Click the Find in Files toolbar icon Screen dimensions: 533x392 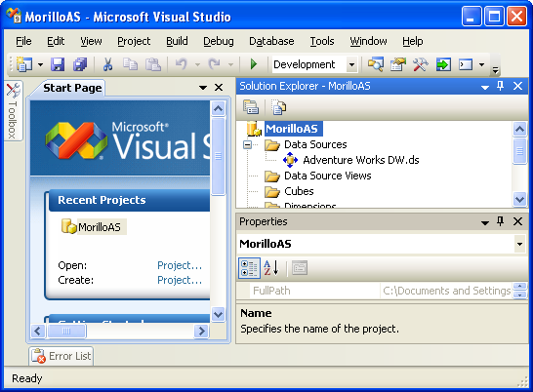pyautogui.click(x=375, y=64)
